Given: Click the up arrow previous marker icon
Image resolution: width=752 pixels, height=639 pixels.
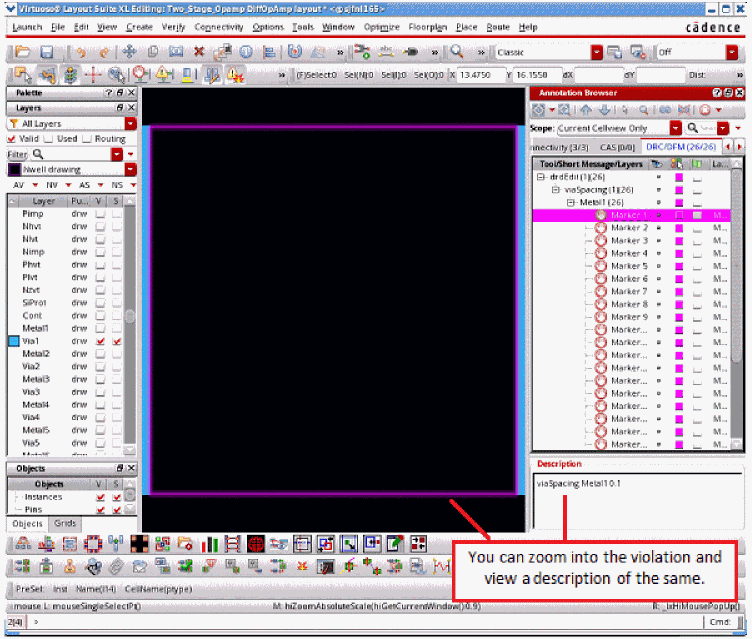Looking at the screenshot, I should point(586,110).
